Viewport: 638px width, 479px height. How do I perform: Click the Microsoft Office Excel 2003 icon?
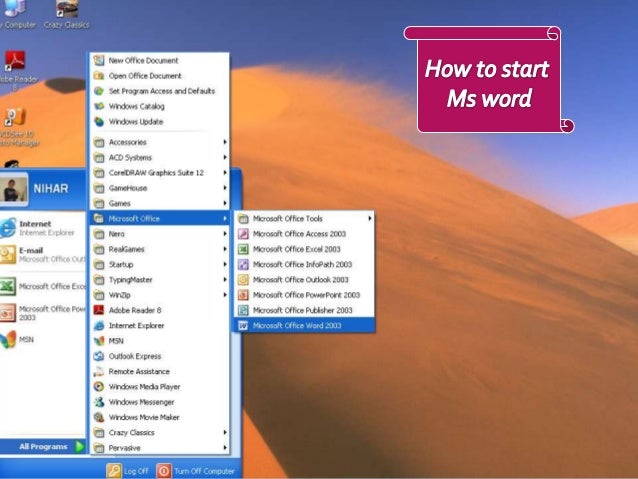[243, 249]
